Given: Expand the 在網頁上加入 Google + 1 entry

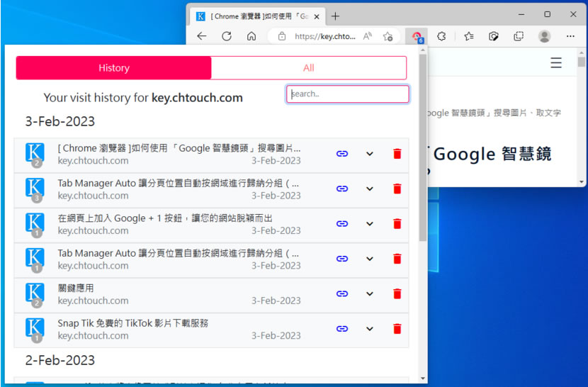Looking at the screenshot, I should pyautogui.click(x=369, y=224).
